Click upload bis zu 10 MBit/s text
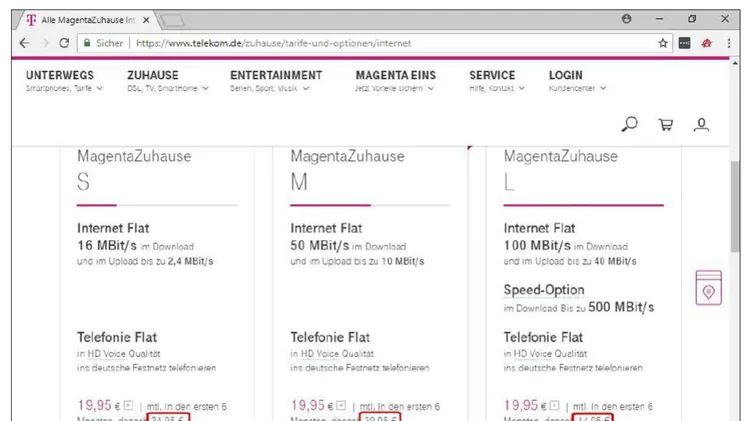Image resolution: width=750 pixels, height=421 pixels. [357, 261]
